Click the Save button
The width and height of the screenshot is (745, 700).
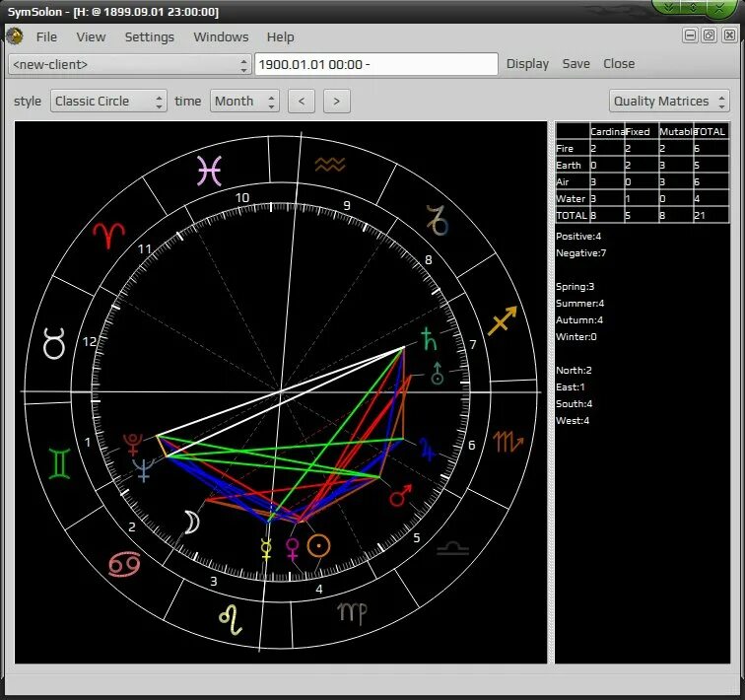tap(576, 64)
